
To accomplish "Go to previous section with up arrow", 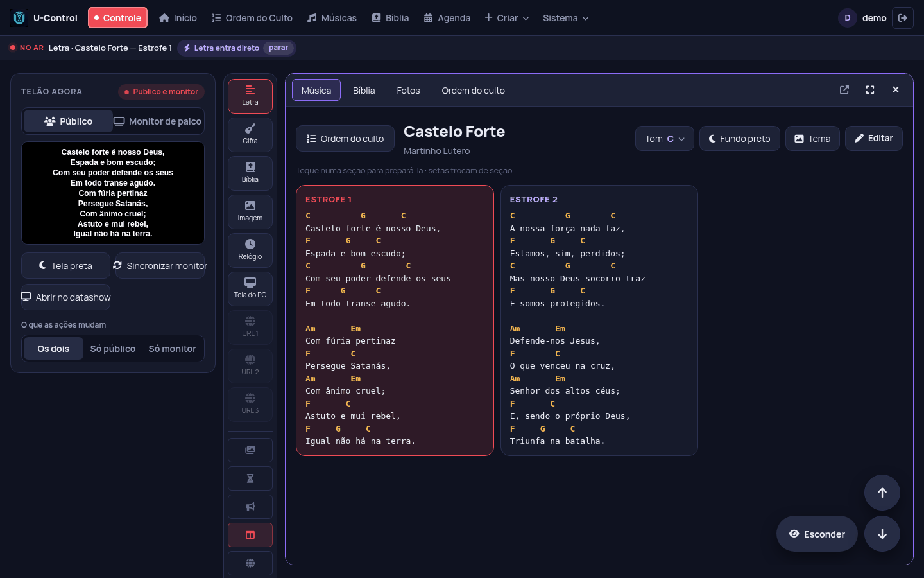I will [x=882, y=493].
